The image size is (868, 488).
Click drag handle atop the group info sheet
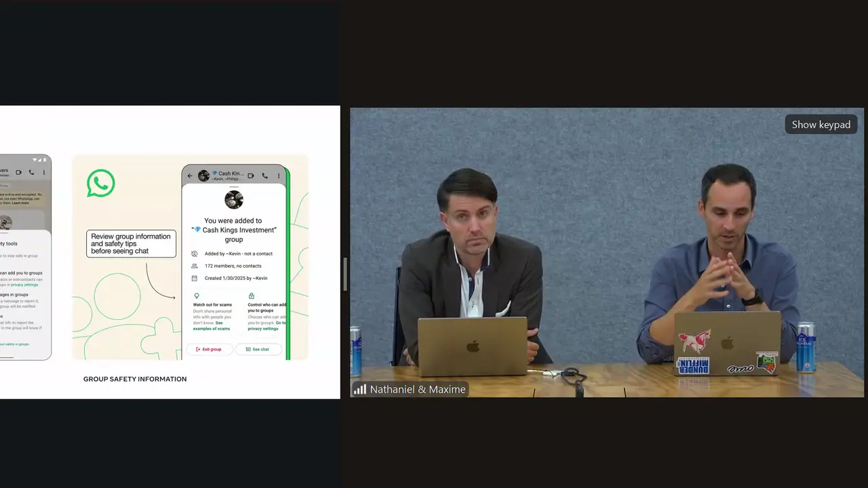click(234, 186)
